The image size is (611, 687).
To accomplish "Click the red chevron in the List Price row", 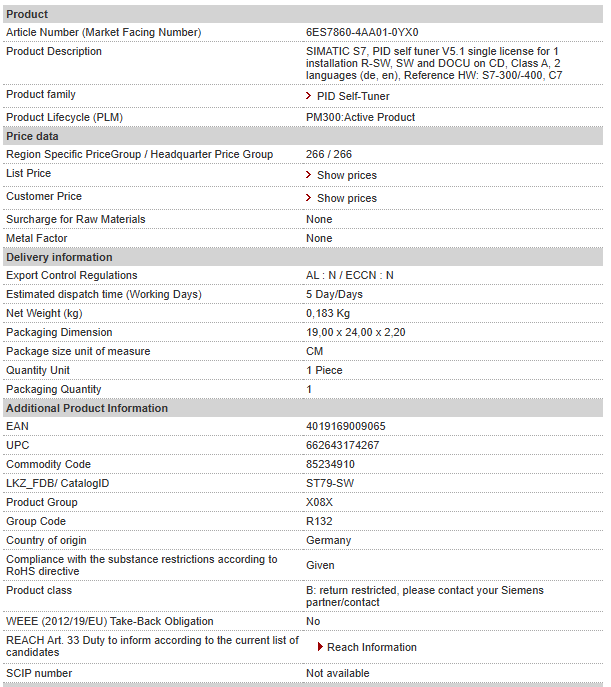I will coord(308,175).
